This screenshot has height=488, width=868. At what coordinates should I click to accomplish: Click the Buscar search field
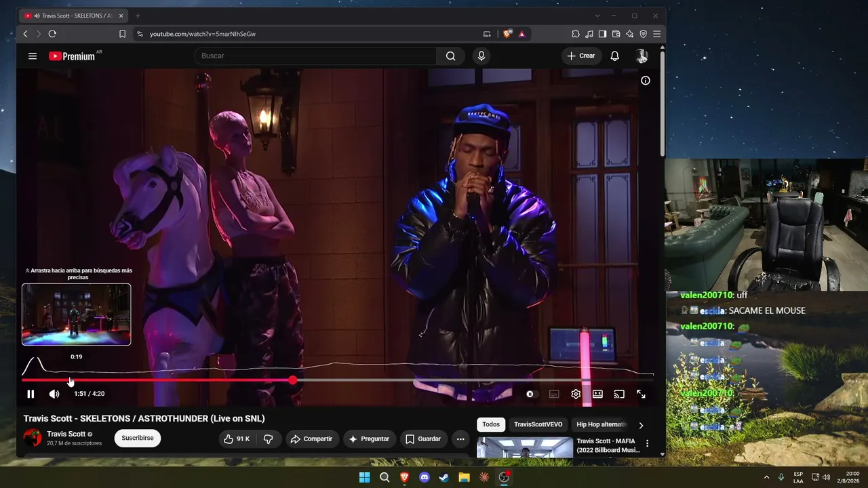click(315, 56)
